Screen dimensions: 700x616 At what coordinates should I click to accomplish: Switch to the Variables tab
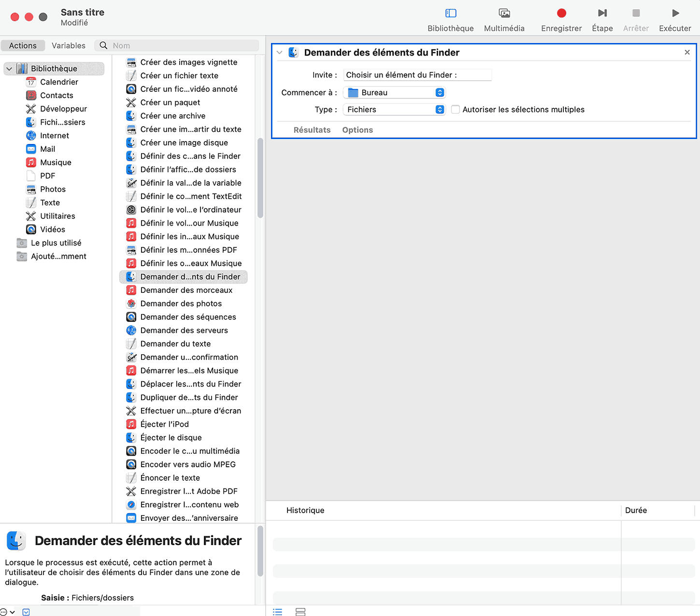click(69, 45)
